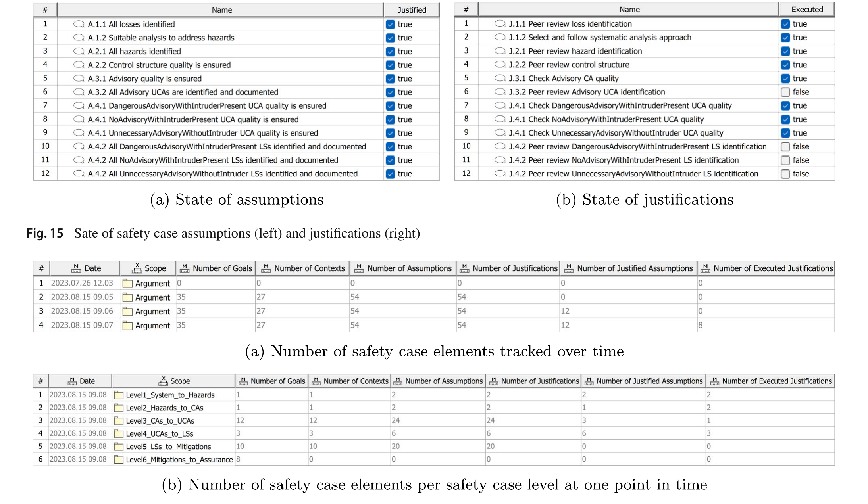This screenshot has width=868, height=504.
Task: Click the Goals value 12 in Level3_CAs_to_UCAs row
Action: pos(240,420)
